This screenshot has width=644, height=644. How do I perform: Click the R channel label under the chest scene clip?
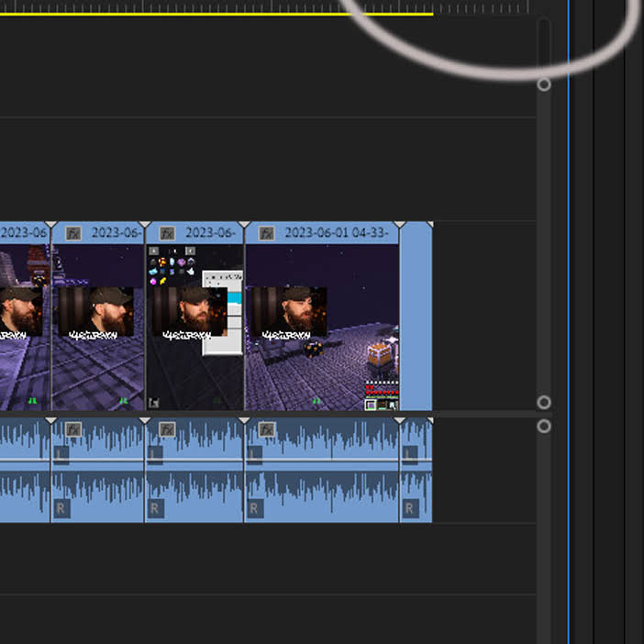pos(255,508)
